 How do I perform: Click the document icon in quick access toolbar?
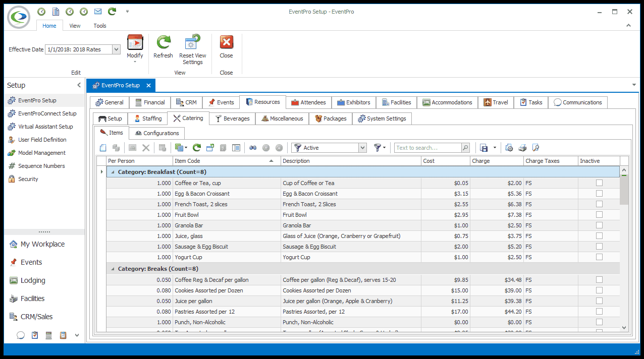56,11
